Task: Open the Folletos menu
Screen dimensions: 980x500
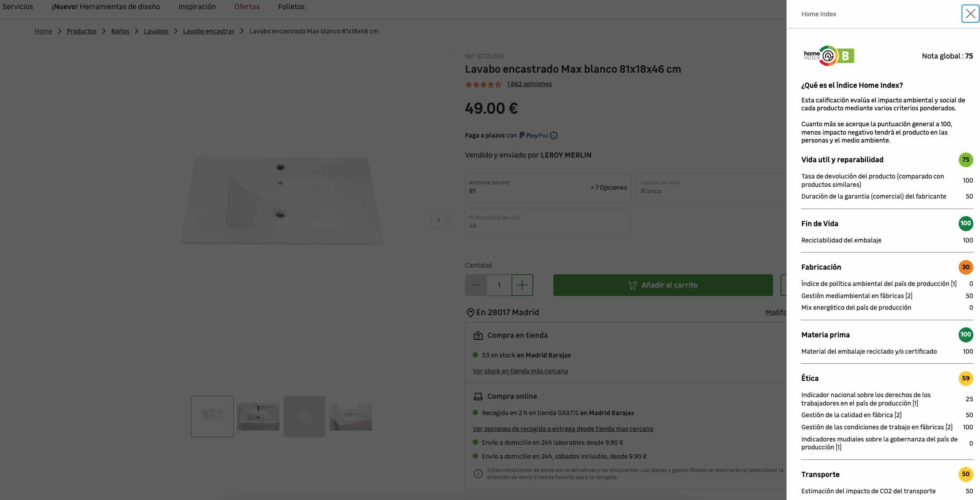Action: [291, 7]
